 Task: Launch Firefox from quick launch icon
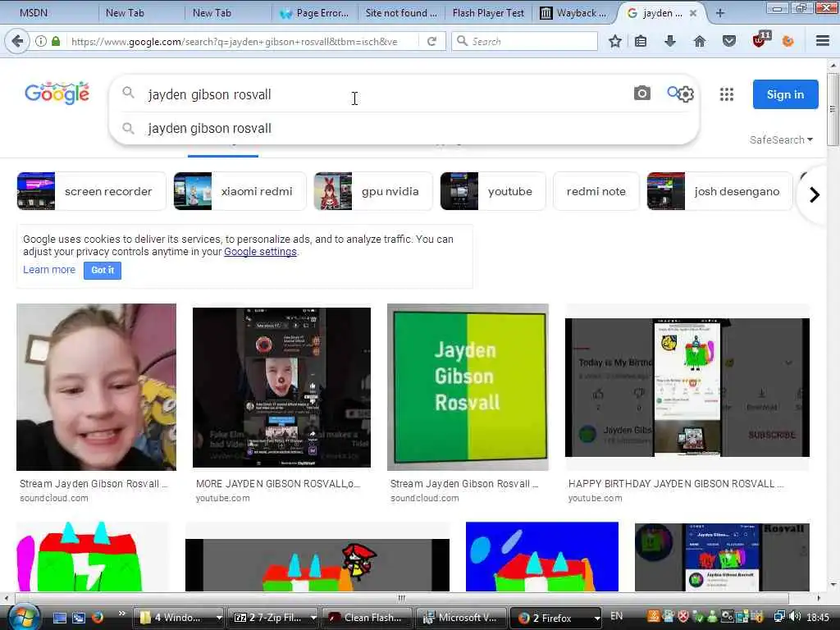click(x=98, y=618)
